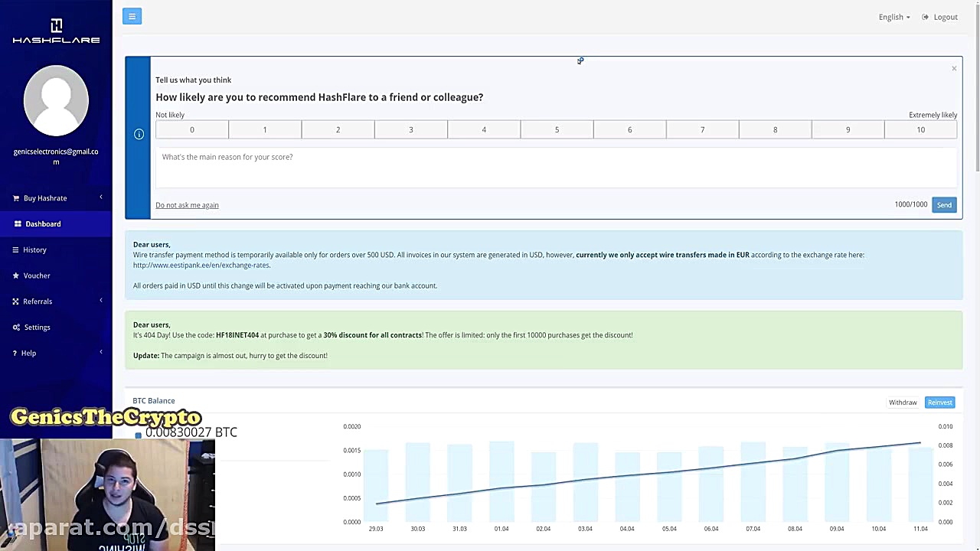Open Referrals in sidebar

coord(56,302)
